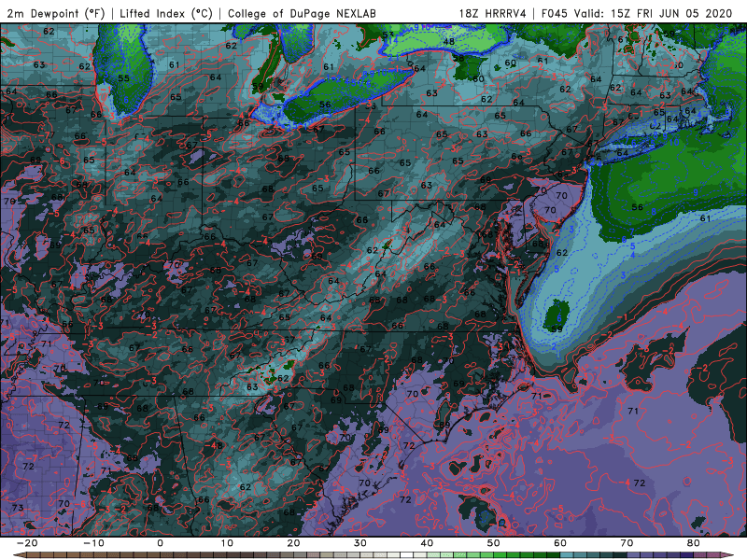The height and width of the screenshot is (560, 747).
Task: Click the '30' colorbar tick label
Action: [x=360, y=543]
